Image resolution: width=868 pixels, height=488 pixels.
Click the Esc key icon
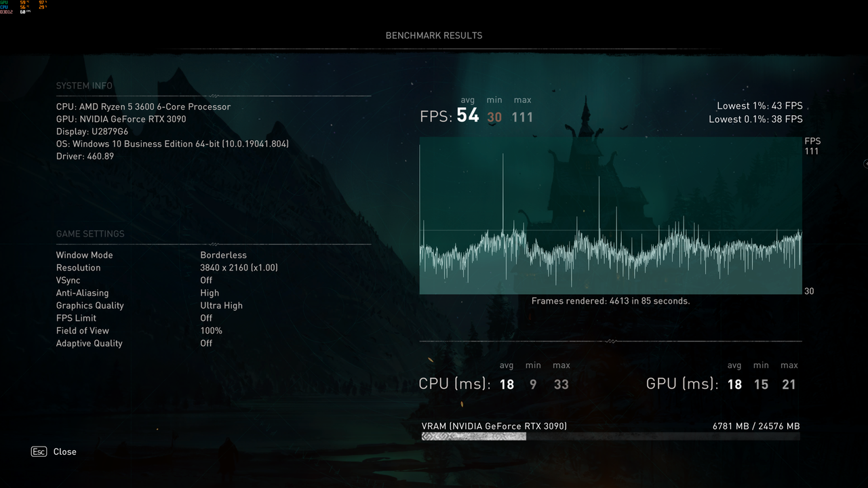coord(39,451)
